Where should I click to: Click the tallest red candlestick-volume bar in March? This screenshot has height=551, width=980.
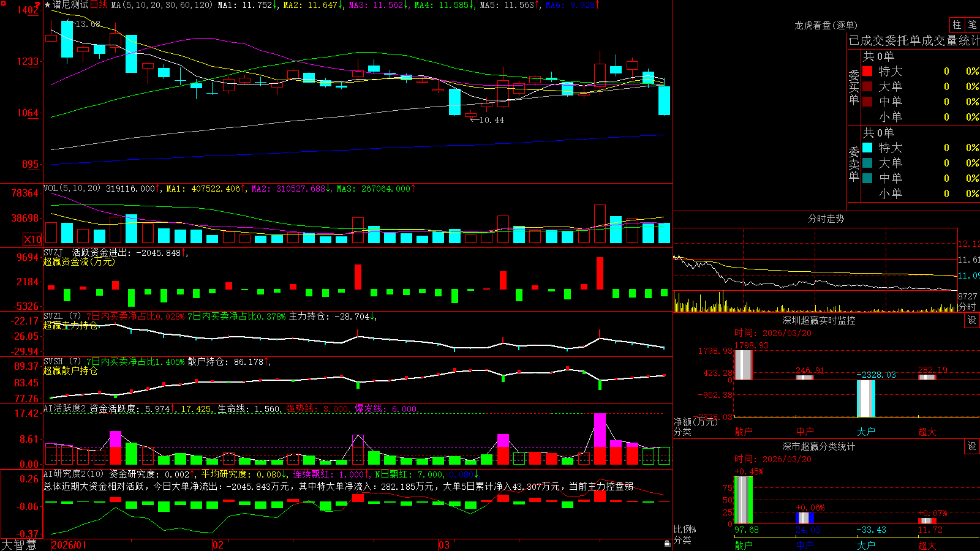600,224
